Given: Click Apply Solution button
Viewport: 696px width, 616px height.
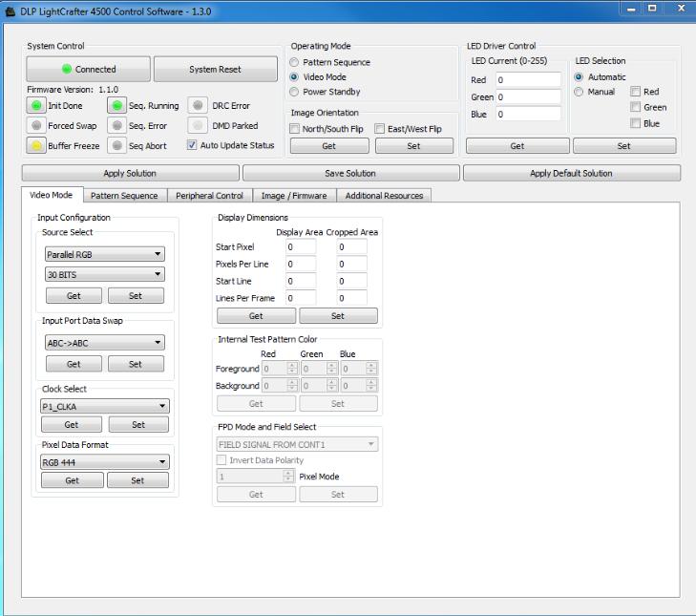Looking at the screenshot, I should (x=130, y=173).
